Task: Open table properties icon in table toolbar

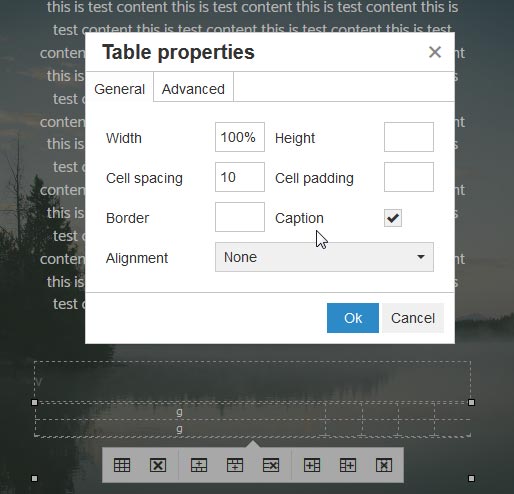Action: tap(122, 465)
